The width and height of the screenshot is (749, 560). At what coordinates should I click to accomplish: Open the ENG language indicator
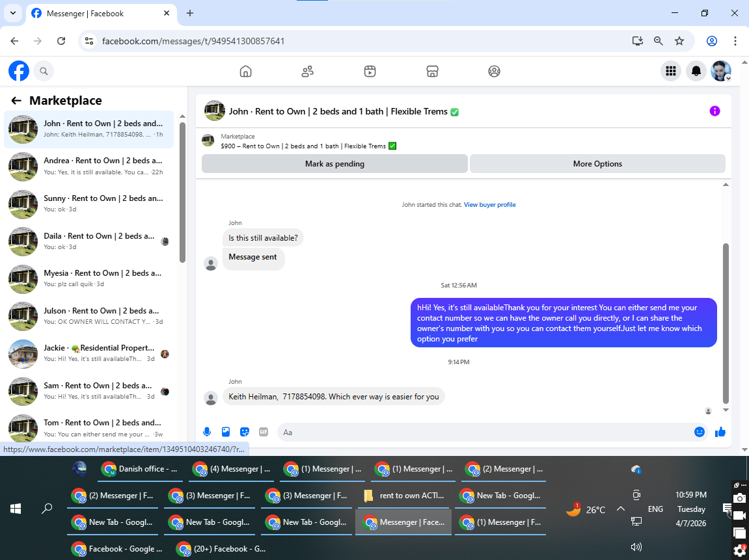point(655,509)
